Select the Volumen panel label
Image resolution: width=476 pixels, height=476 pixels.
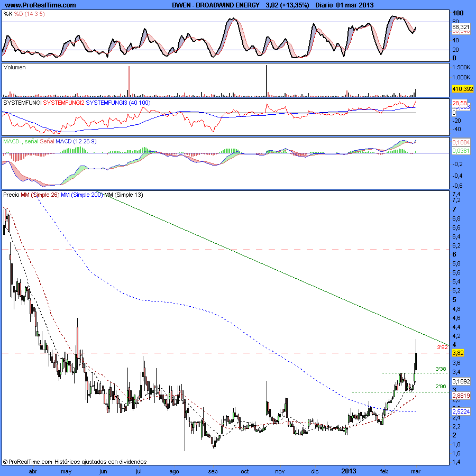[14, 67]
